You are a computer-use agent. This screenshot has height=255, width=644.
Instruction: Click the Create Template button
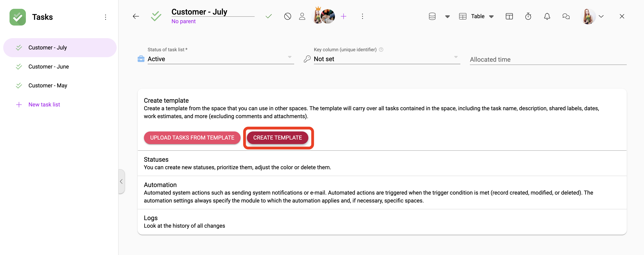[277, 138]
